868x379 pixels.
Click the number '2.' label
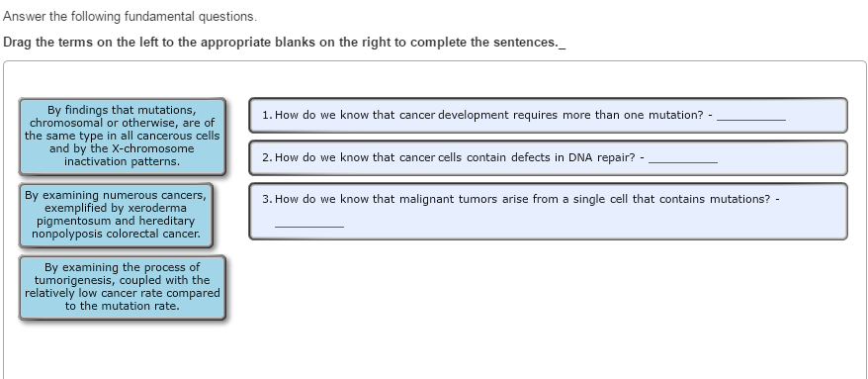[x=267, y=157]
